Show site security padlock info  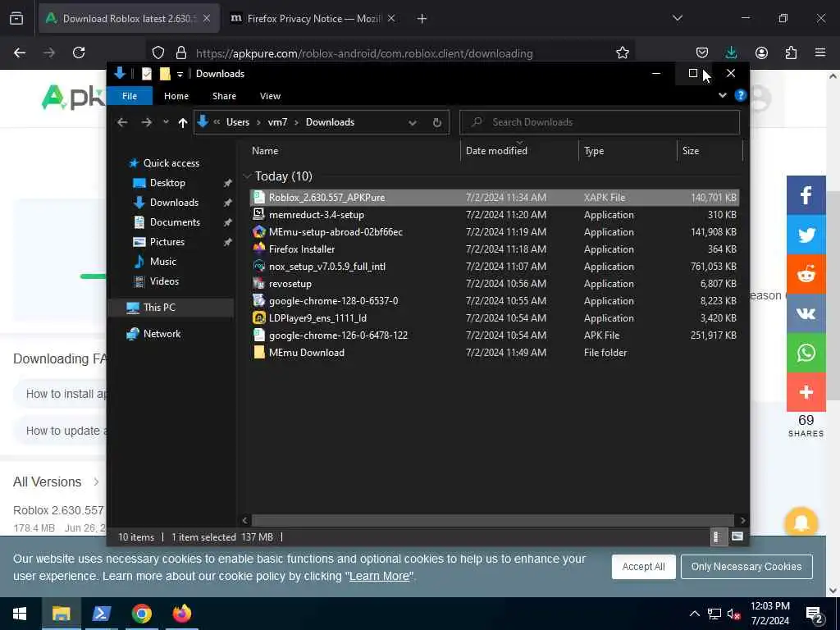coord(181,52)
